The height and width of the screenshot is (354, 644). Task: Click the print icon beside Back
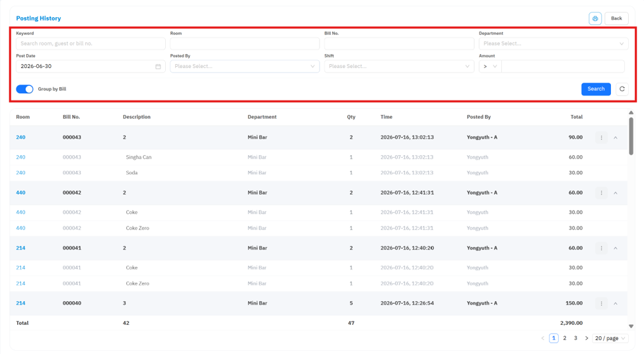(594, 18)
